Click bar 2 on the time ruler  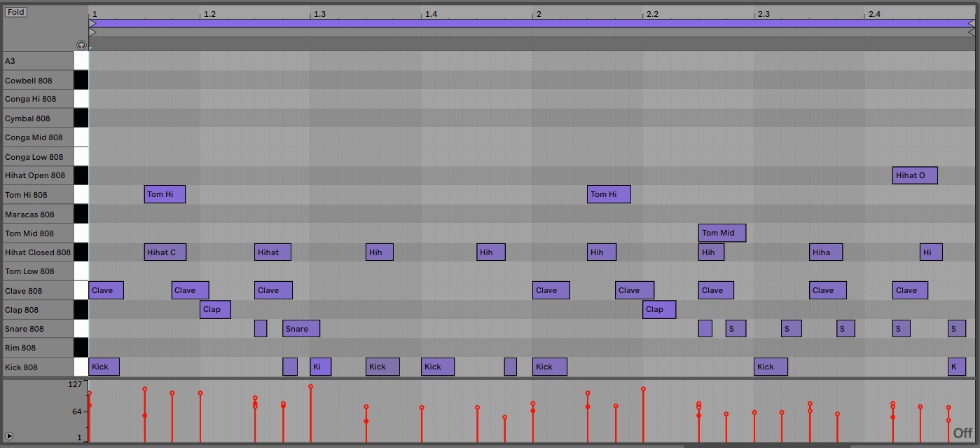pos(538,14)
